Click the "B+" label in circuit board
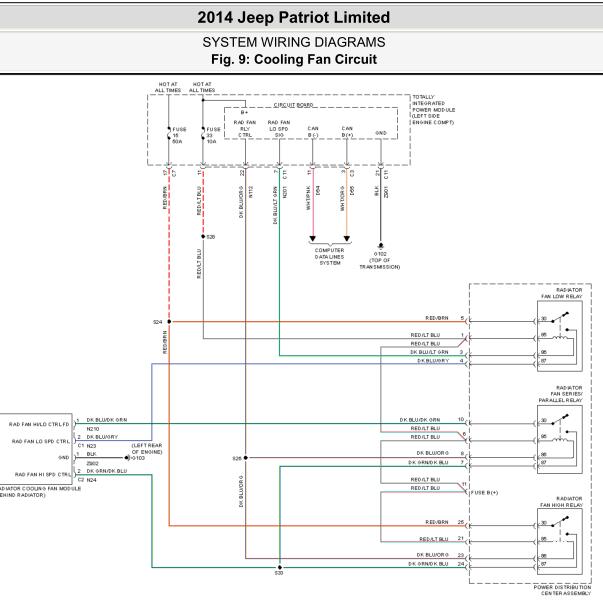This screenshot has height=602, width=603. click(244, 112)
